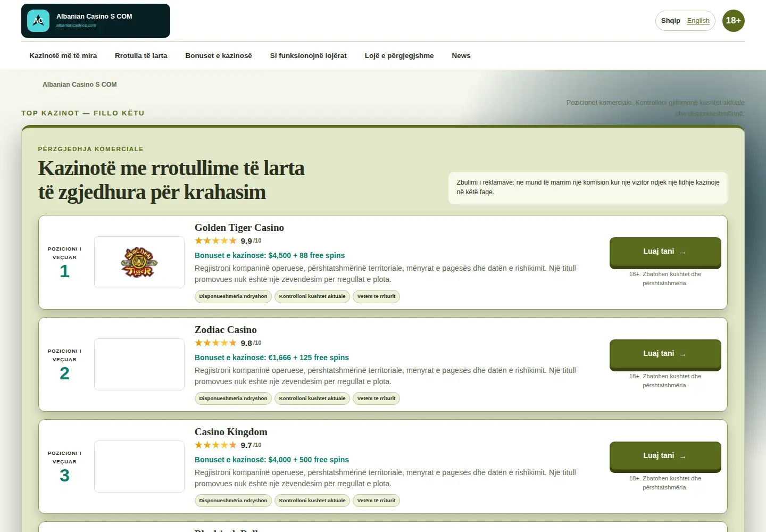Image resolution: width=766 pixels, height=532 pixels.
Task: Click Casino Kingdom bonus $4,000 + 500 free spins
Action: click(272, 460)
